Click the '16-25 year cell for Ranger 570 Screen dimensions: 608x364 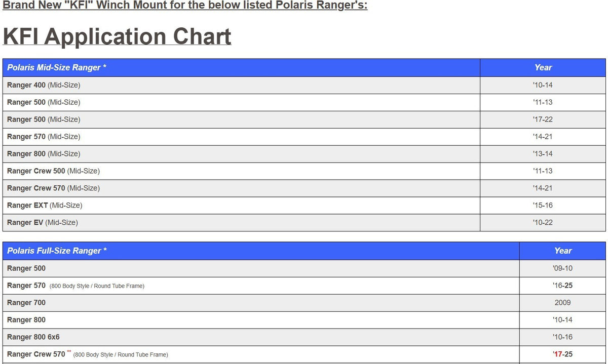coord(562,286)
